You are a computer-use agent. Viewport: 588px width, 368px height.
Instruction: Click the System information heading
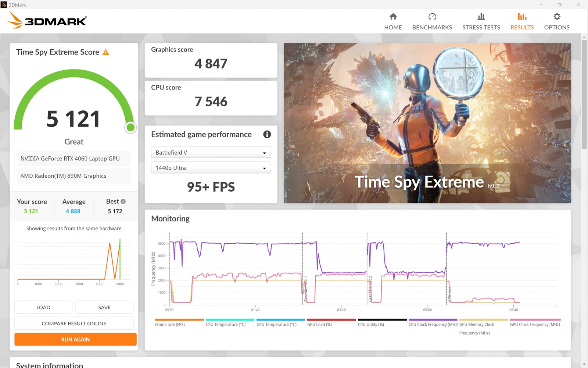[50, 365]
